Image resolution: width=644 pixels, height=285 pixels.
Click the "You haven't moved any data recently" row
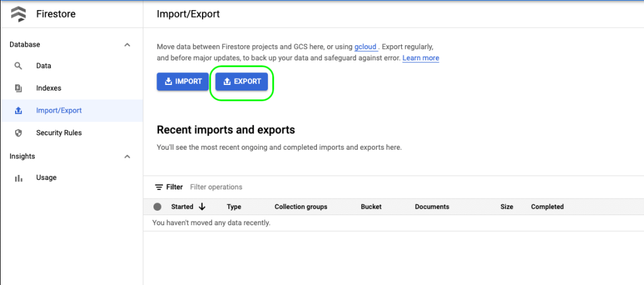[x=394, y=223]
